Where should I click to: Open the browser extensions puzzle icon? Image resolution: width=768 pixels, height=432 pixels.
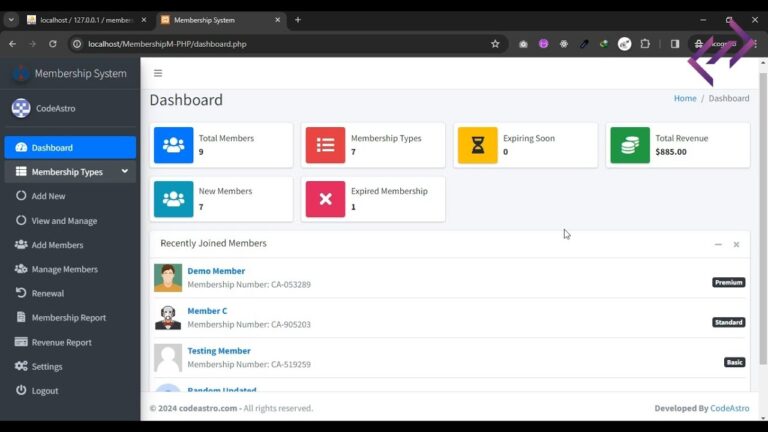click(x=645, y=44)
